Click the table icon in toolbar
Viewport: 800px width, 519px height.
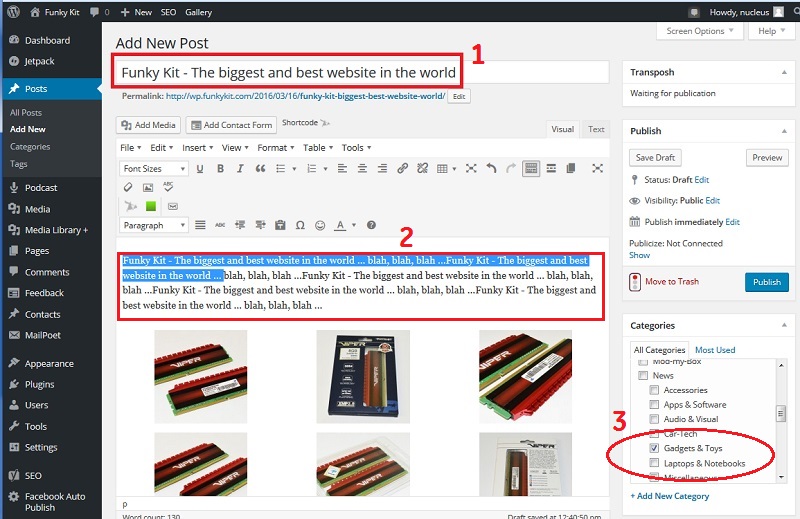click(x=442, y=168)
